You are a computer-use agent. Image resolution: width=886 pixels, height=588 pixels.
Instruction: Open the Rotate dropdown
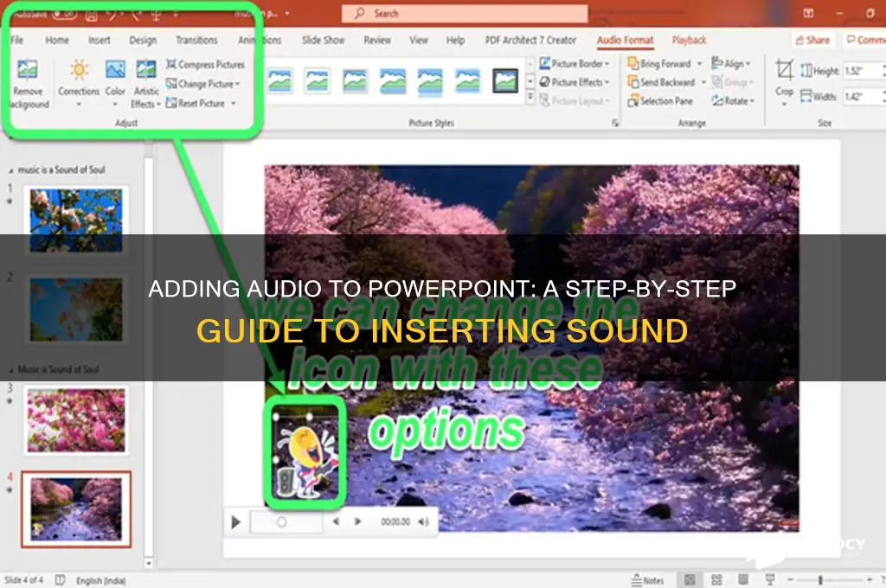pyautogui.click(x=733, y=101)
